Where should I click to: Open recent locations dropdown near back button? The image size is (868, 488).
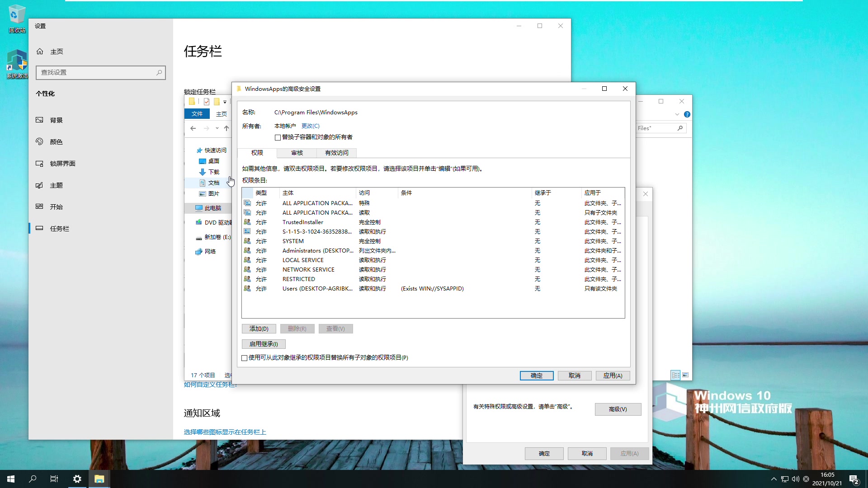(217, 128)
